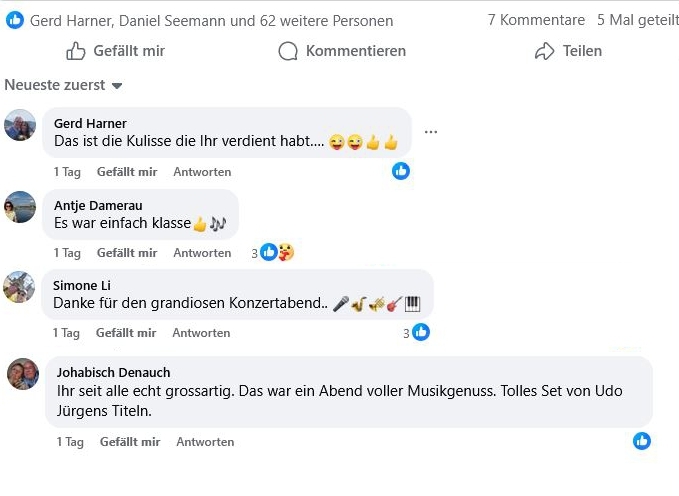This screenshot has height=496, width=679.
Task: Like Simone Li's comment via Gefällt mir
Action: click(x=127, y=333)
